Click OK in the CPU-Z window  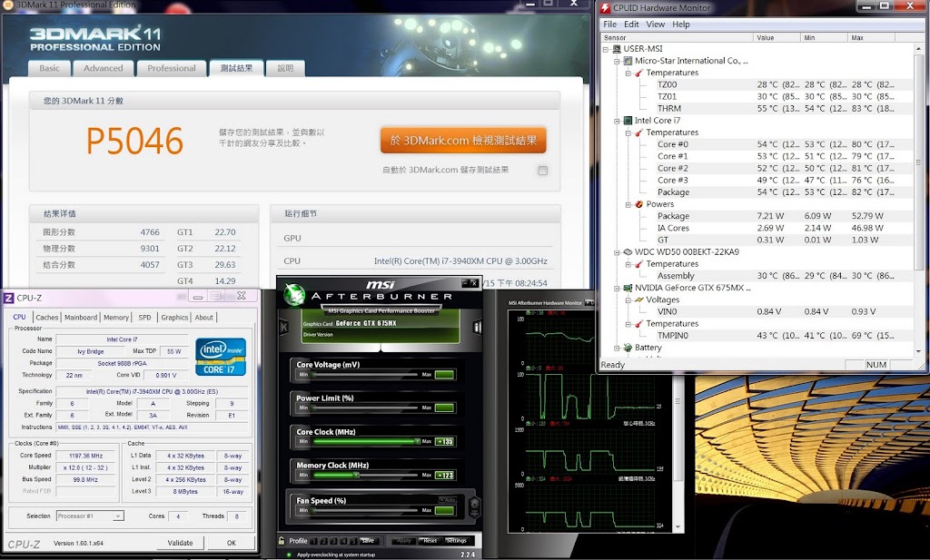232,543
